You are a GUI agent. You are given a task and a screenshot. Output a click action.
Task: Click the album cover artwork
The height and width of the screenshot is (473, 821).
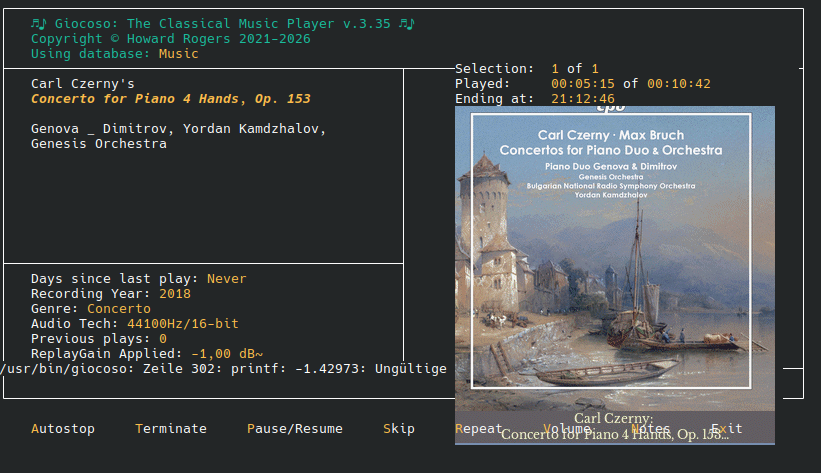[614, 260]
